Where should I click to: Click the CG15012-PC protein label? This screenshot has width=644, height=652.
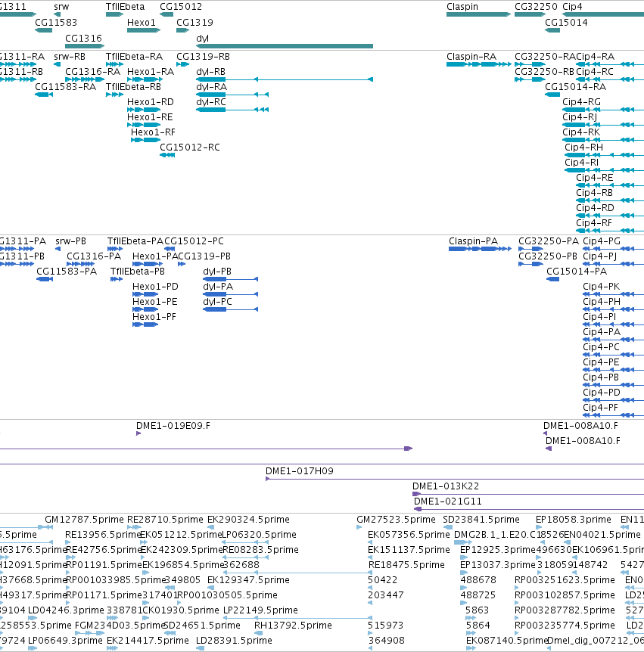194,241
